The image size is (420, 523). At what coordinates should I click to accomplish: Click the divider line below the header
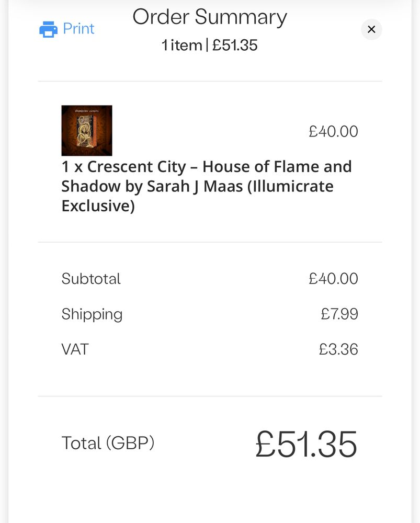[x=210, y=81]
